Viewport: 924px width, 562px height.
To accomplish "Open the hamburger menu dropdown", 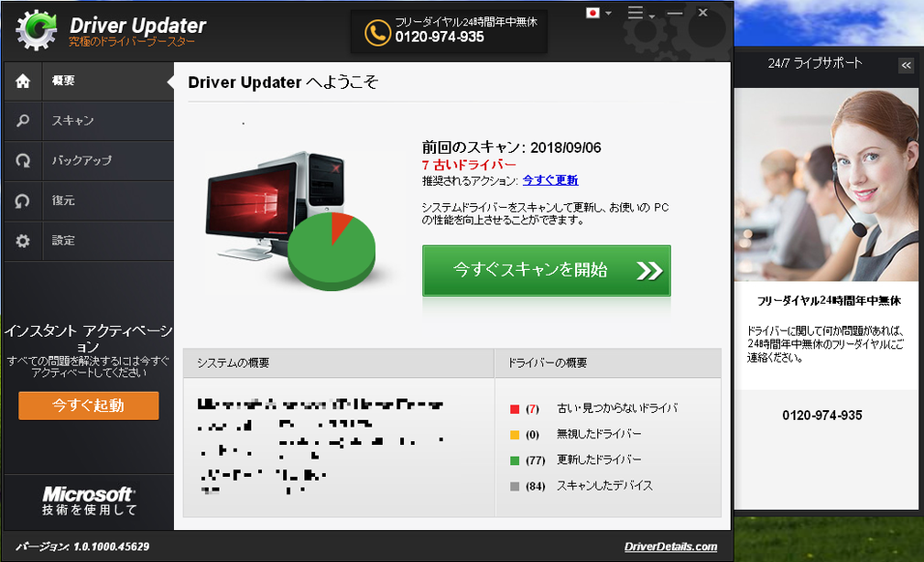I will point(641,13).
